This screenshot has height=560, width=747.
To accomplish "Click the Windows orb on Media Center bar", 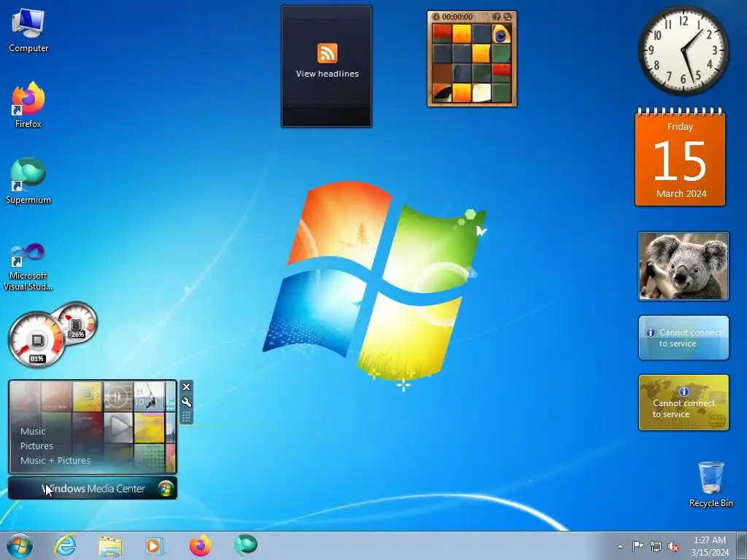I will click(166, 488).
